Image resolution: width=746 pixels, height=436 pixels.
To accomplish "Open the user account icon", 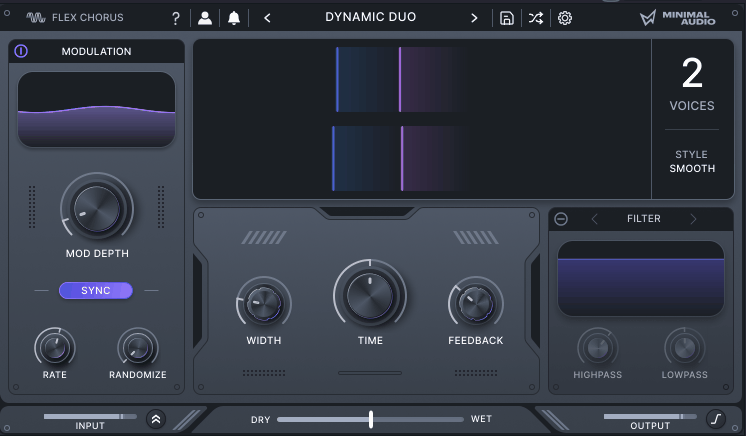I will coord(205,18).
